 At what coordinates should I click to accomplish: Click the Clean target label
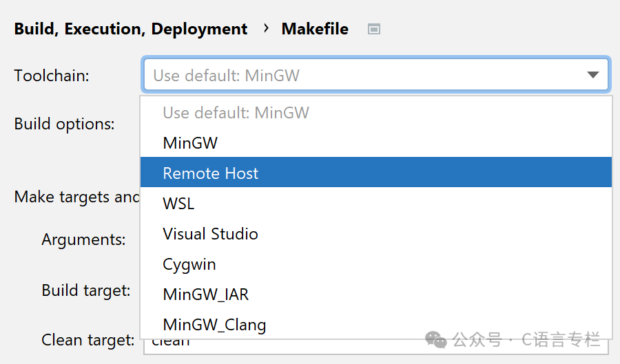tap(88, 340)
